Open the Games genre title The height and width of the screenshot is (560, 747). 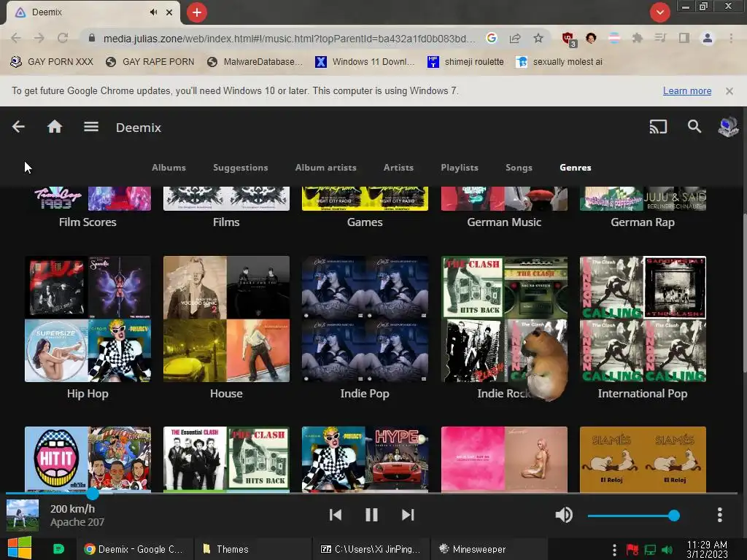click(365, 222)
